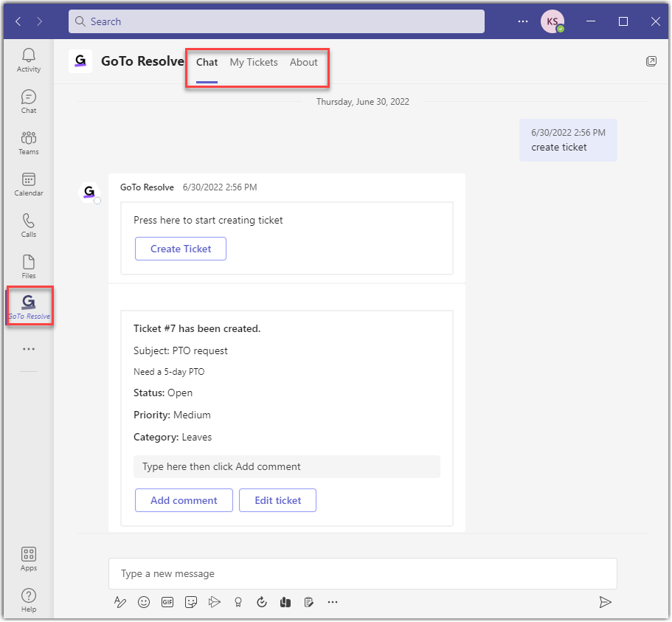Pop out the GoTo Resolve chat
Screen dimensions: 672x622
(651, 61)
